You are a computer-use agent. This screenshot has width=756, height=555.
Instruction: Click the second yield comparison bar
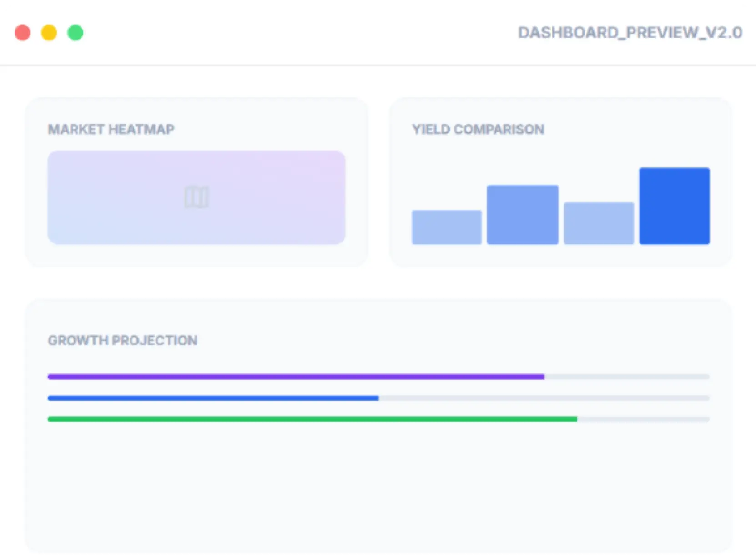(522, 215)
